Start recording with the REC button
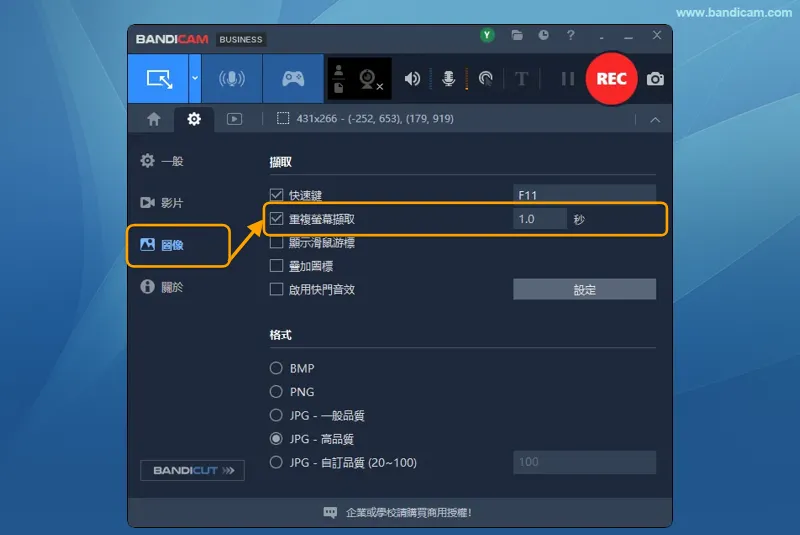The width and height of the screenshot is (800, 535). [611, 79]
